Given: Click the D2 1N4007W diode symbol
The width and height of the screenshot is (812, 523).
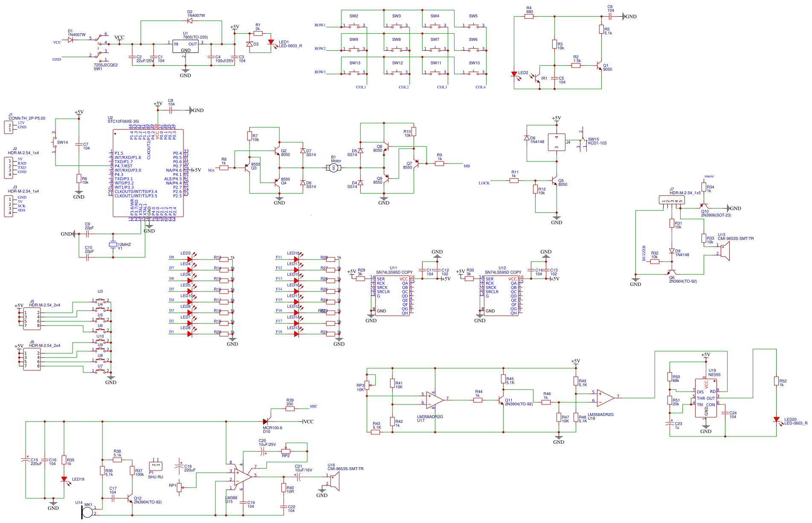Looking at the screenshot, I should (190, 20).
